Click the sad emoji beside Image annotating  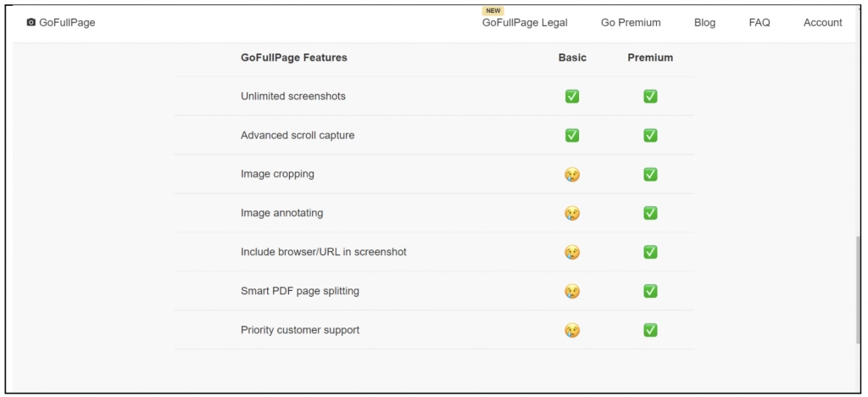(x=572, y=214)
